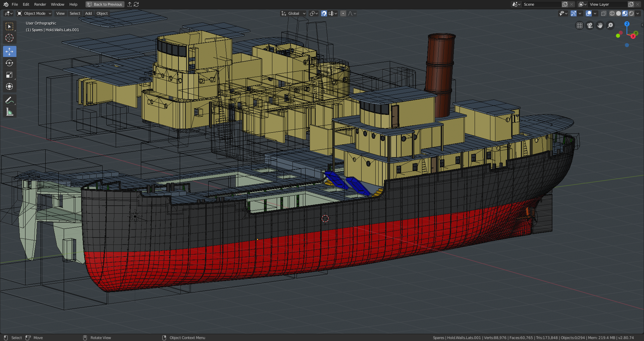Click the blue Z axis gizmo handle
This screenshot has width=644, height=341.
click(x=627, y=24)
